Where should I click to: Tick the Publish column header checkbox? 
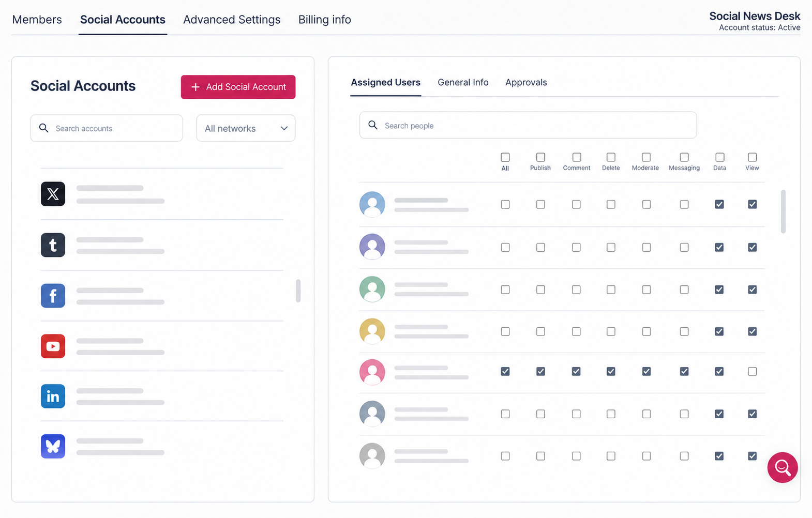540,157
